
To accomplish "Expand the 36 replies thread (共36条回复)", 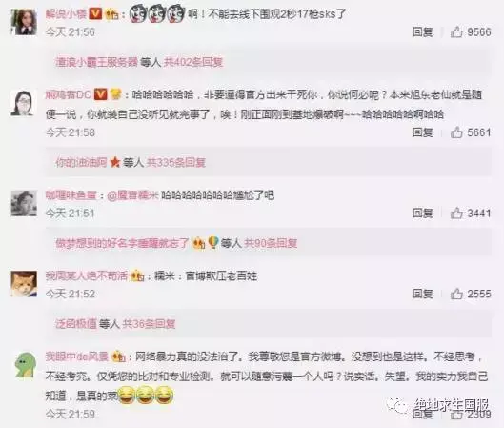I will pyautogui.click(x=149, y=323).
